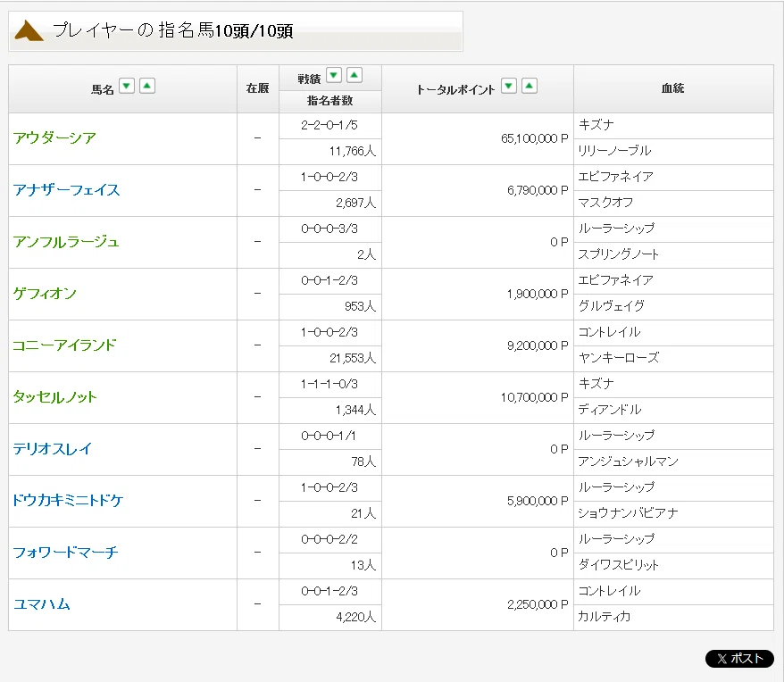Select 2人 nominator count
This screenshot has height=682, width=784.
point(366,254)
